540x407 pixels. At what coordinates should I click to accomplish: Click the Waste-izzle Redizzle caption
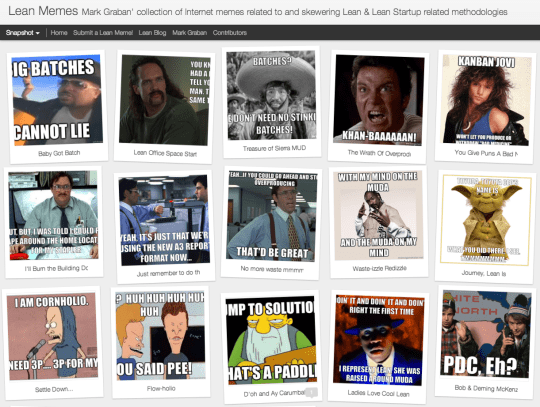coord(379,268)
